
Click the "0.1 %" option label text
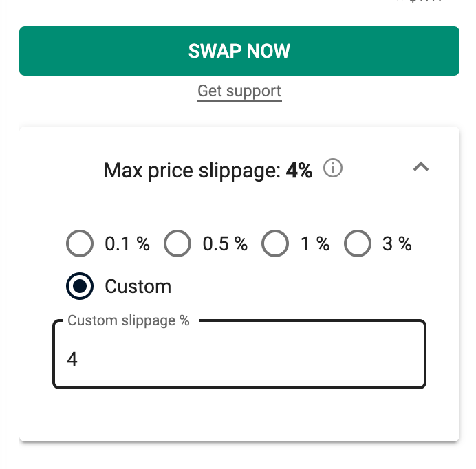click(127, 243)
